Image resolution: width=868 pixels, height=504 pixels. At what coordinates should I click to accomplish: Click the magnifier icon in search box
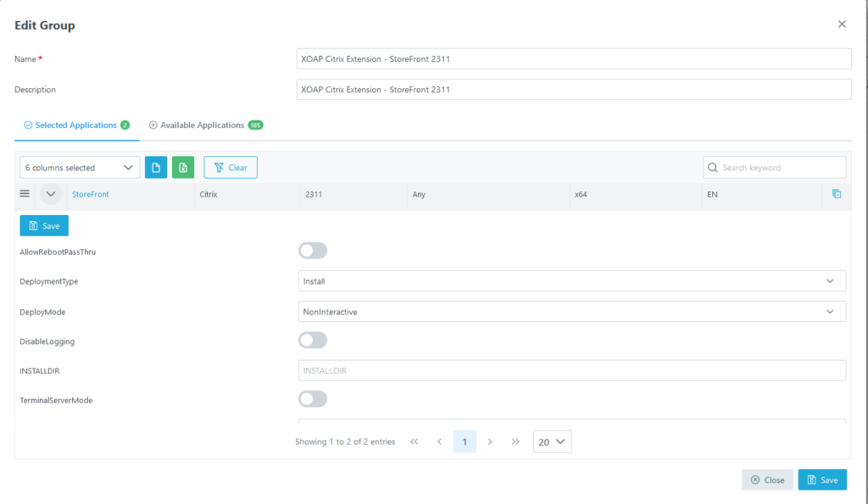pyautogui.click(x=712, y=168)
